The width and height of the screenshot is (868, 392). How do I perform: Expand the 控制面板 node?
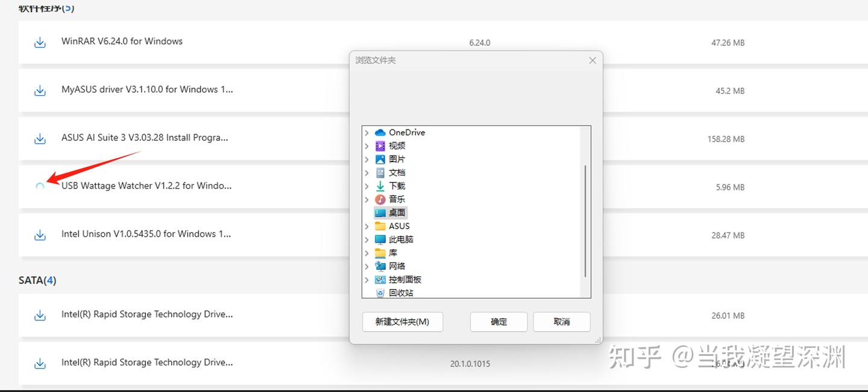[366, 279]
